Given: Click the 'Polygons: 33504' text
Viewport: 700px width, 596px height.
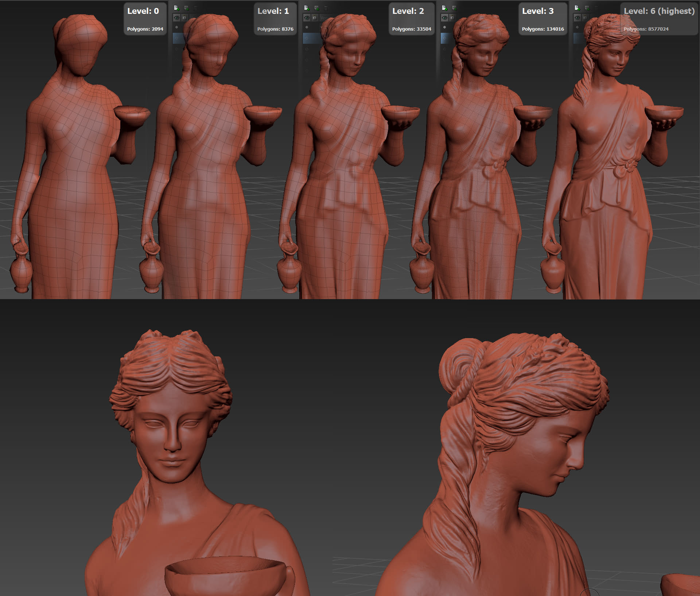Looking at the screenshot, I should (x=412, y=29).
